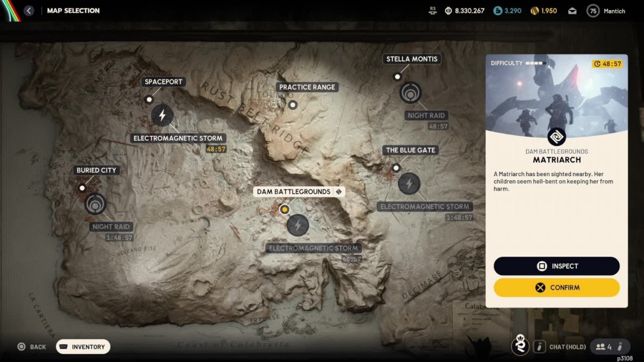Click the MATRIARCH event title
This screenshot has width=644, height=362.
[x=557, y=160]
